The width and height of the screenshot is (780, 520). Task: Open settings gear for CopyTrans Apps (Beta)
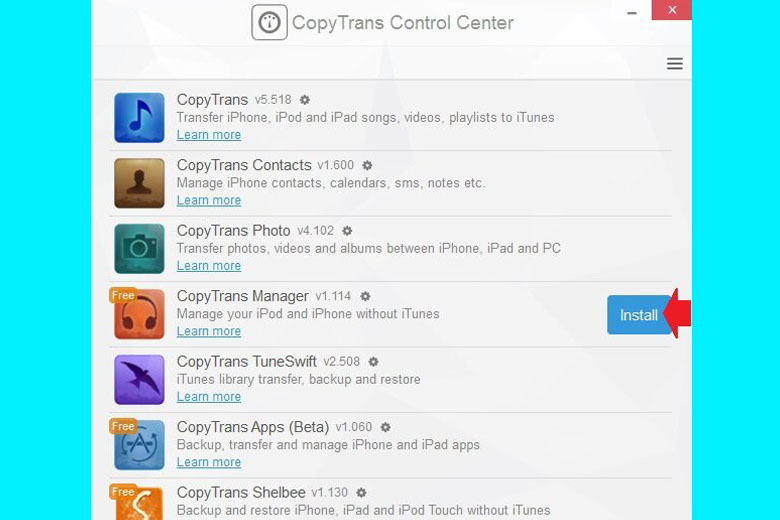click(x=386, y=427)
